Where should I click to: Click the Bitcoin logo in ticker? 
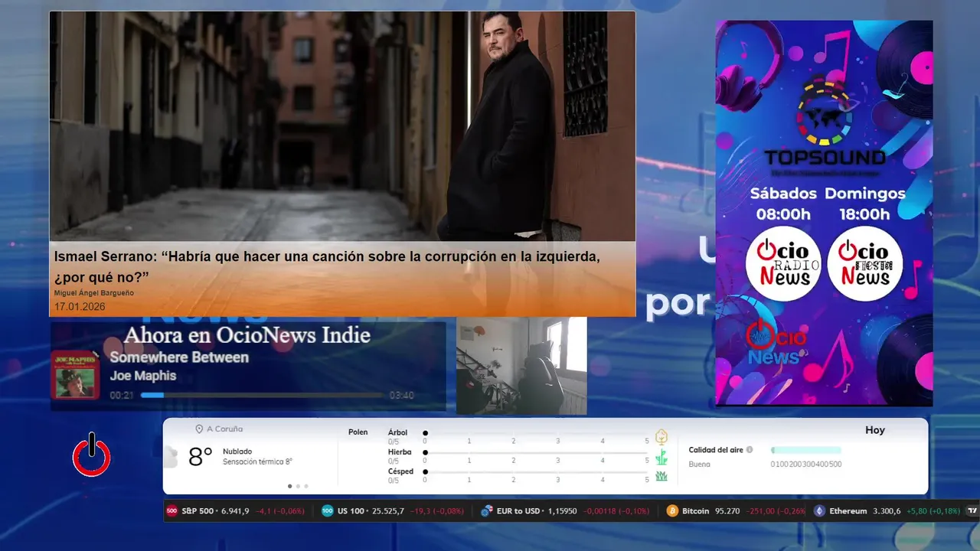[672, 510]
